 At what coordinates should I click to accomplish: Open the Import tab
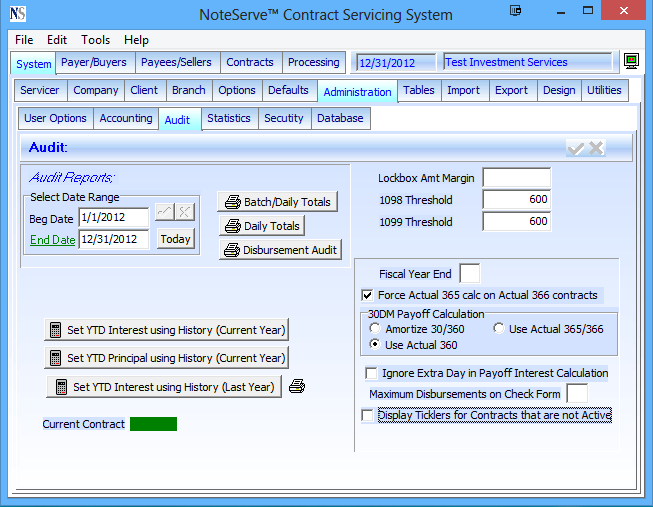click(x=464, y=90)
